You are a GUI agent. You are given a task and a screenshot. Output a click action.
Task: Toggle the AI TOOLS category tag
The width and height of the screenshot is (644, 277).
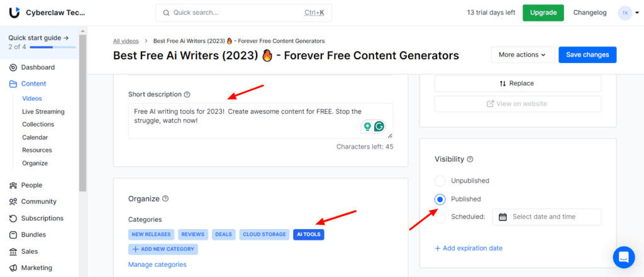[x=308, y=234]
